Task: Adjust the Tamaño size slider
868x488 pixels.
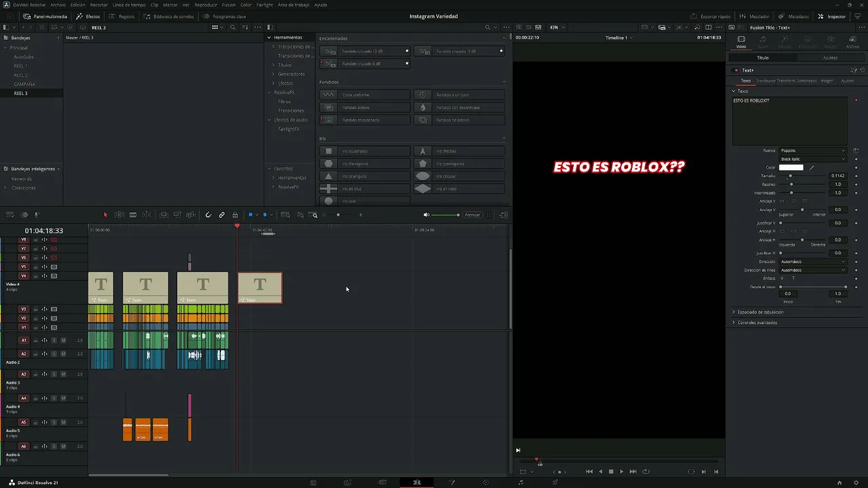Action: [802, 176]
